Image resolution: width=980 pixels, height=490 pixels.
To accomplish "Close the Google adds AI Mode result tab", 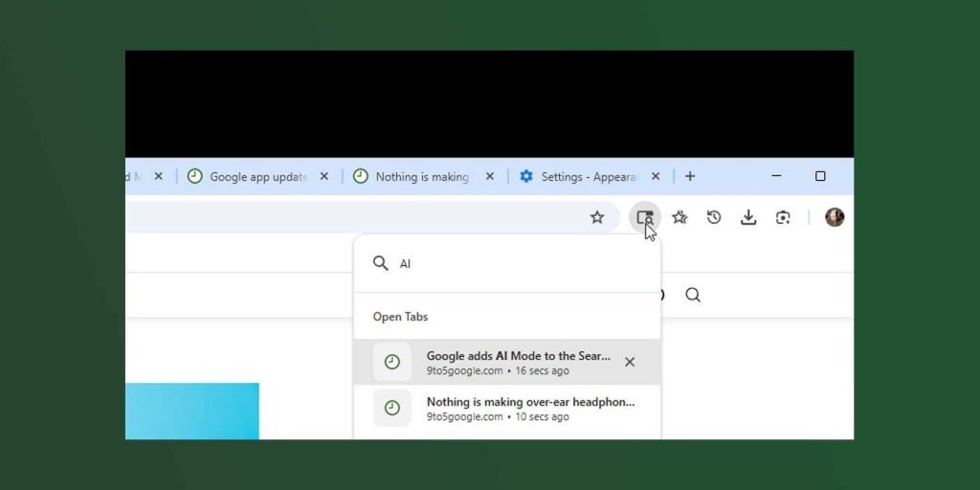I will click(630, 362).
